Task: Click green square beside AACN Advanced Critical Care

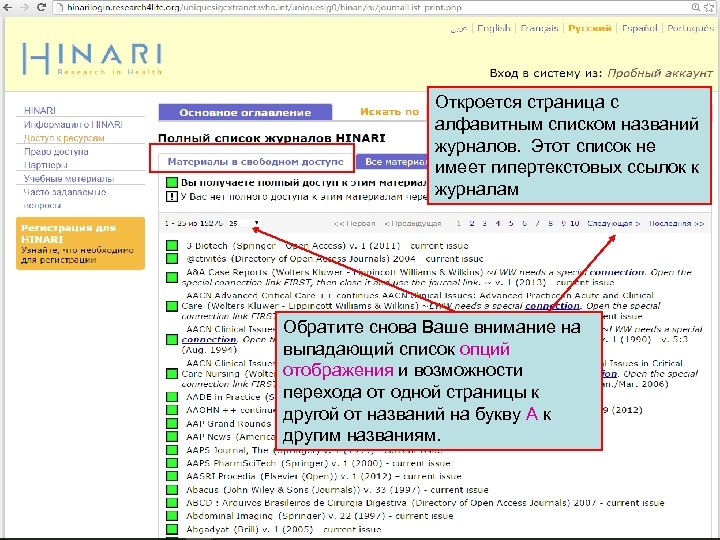Action: (172, 306)
